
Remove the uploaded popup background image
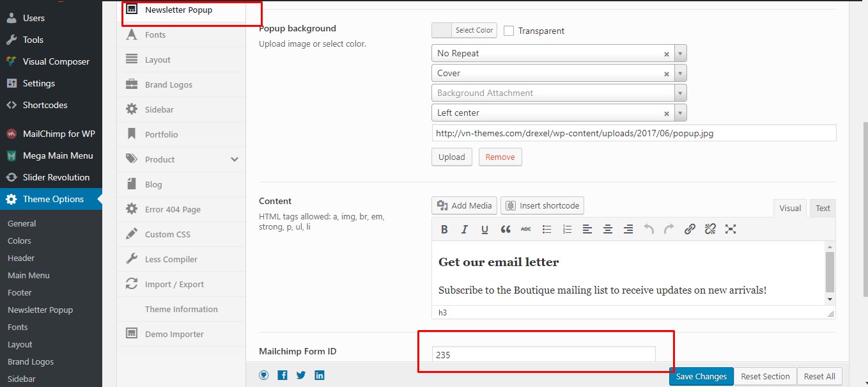pyautogui.click(x=500, y=157)
